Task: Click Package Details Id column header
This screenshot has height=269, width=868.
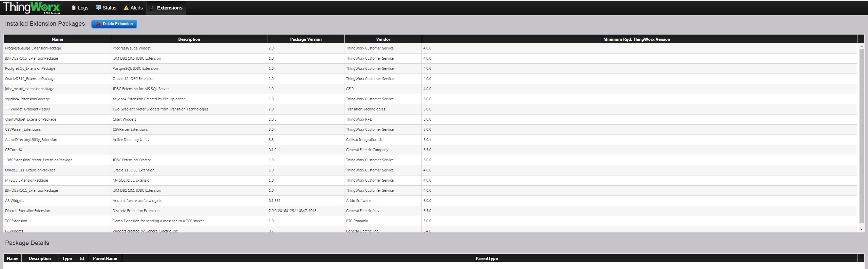Action: (82, 258)
